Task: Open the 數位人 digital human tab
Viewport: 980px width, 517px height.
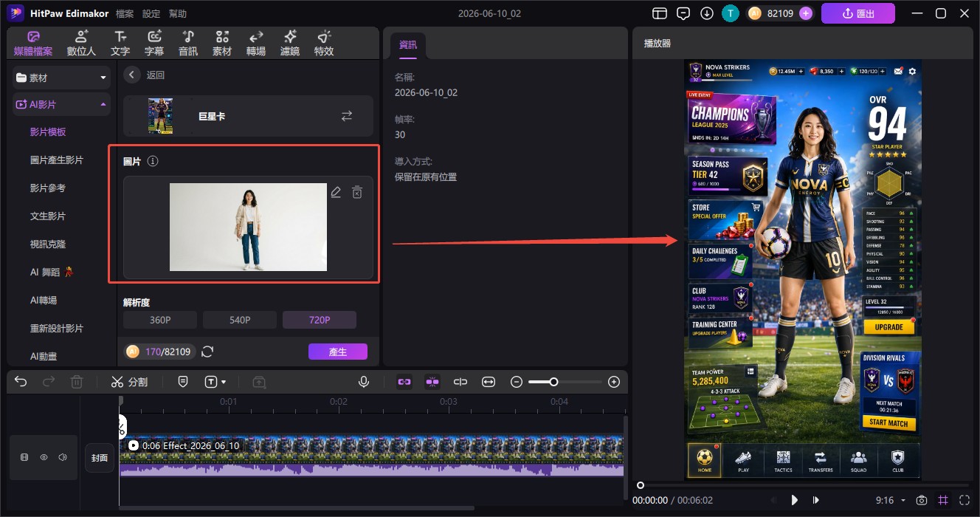Action: tap(81, 44)
